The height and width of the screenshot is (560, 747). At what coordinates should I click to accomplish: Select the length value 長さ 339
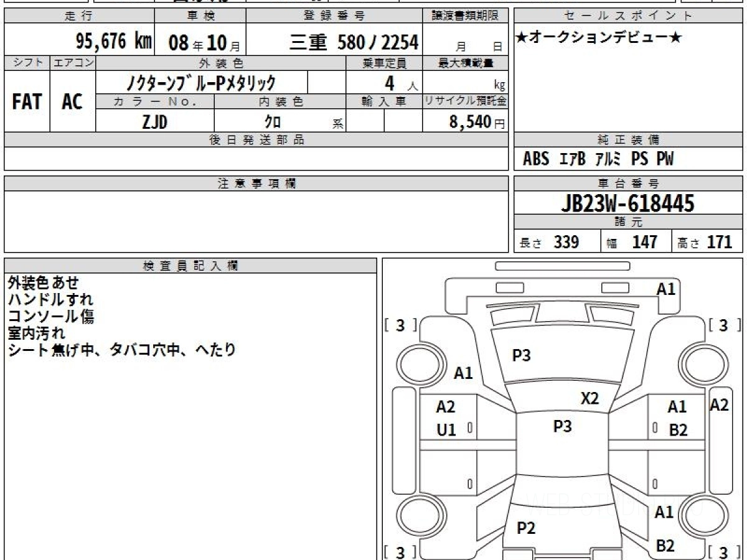(x=550, y=243)
